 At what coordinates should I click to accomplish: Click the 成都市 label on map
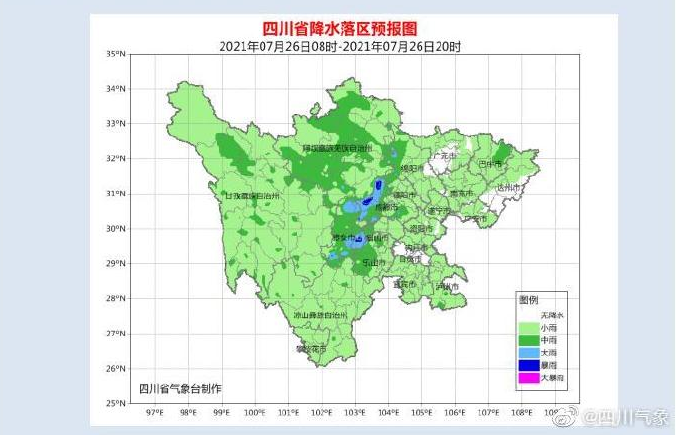385,206
